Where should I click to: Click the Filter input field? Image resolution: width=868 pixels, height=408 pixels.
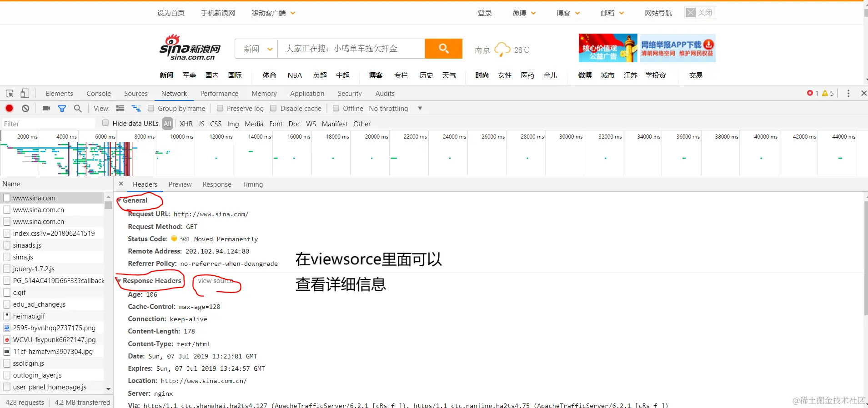(x=48, y=124)
